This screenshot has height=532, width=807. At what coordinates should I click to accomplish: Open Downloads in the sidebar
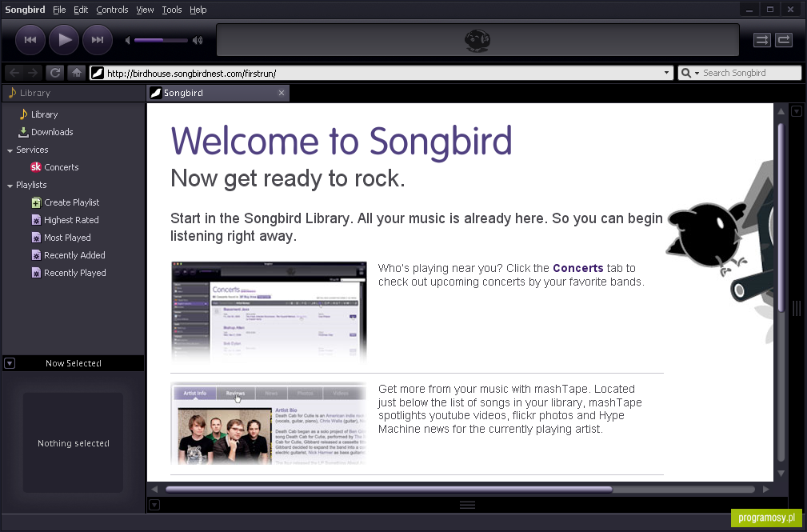[51, 132]
